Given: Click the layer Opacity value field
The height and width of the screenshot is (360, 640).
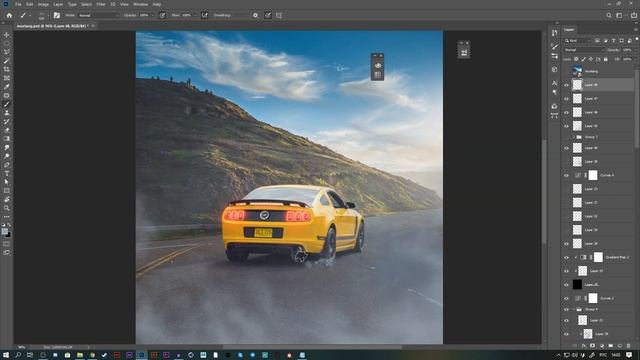Looking at the screenshot, I should (x=627, y=50).
